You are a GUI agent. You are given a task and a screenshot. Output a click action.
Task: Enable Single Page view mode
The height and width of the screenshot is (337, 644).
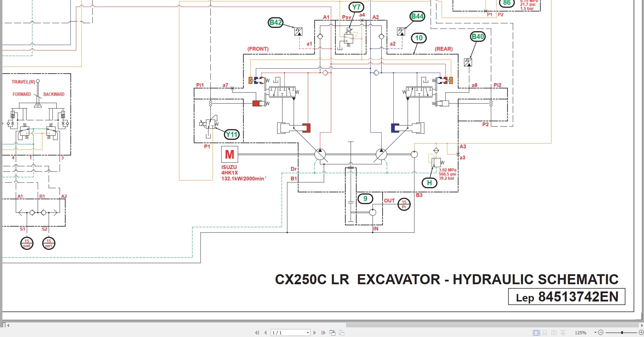pos(536,332)
